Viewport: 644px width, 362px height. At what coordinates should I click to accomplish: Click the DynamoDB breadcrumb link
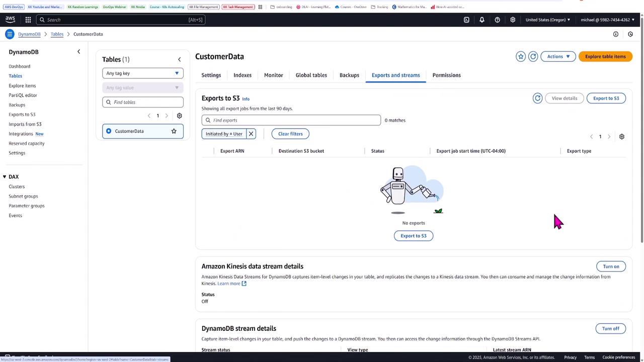(29, 34)
